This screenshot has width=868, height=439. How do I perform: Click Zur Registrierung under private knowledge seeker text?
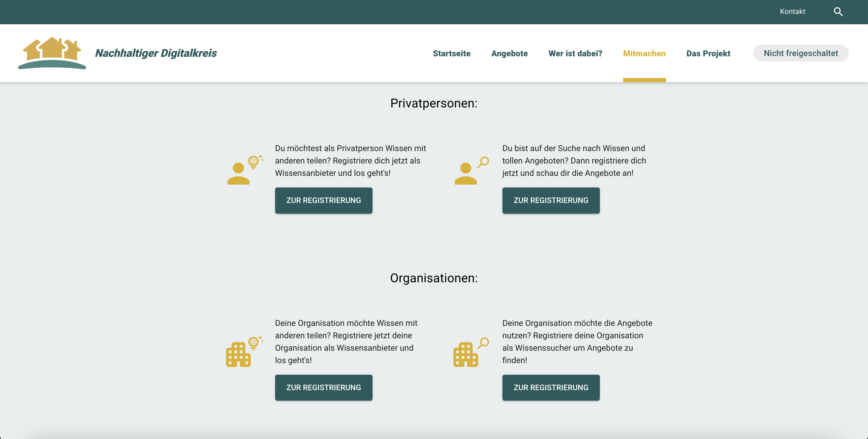click(551, 200)
